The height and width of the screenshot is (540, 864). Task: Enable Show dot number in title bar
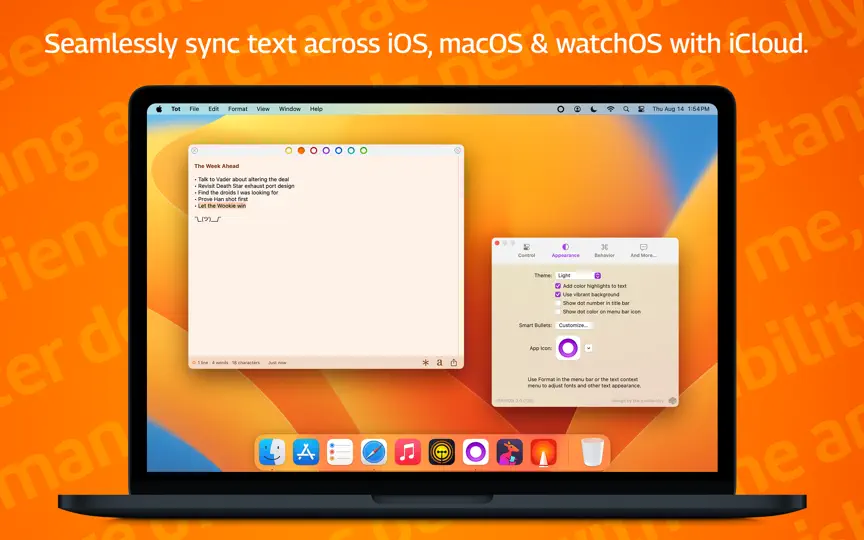[558, 303]
